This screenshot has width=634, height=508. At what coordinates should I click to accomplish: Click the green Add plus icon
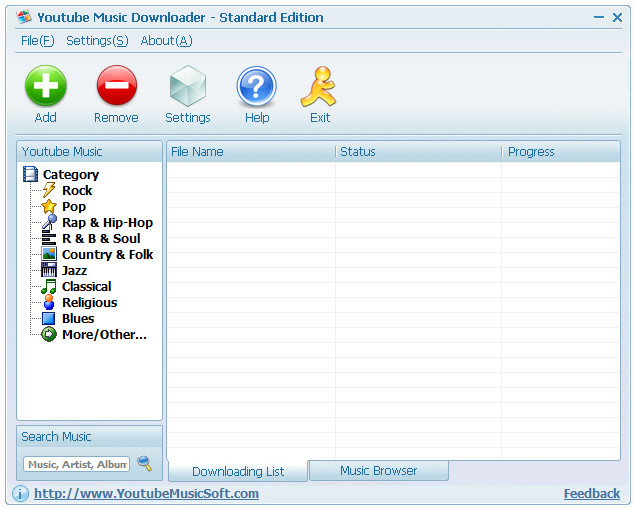(x=46, y=85)
